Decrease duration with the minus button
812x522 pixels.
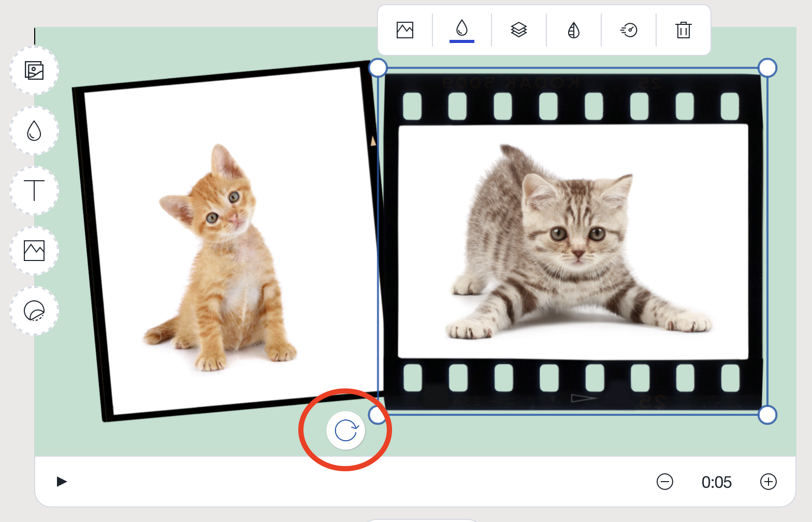click(x=664, y=482)
